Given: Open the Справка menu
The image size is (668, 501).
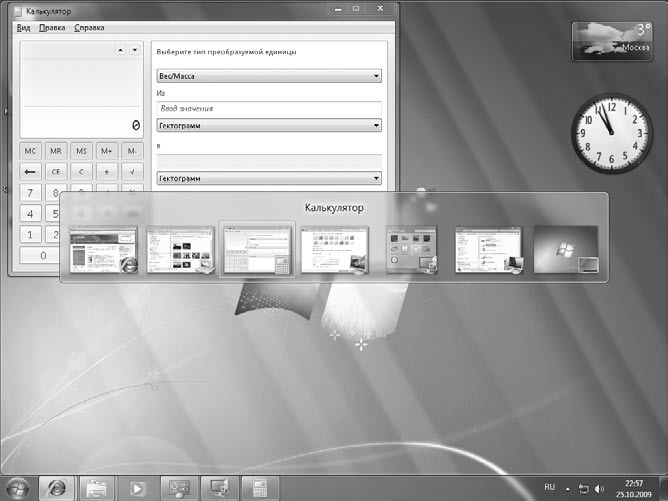Looking at the screenshot, I should tap(89, 27).
